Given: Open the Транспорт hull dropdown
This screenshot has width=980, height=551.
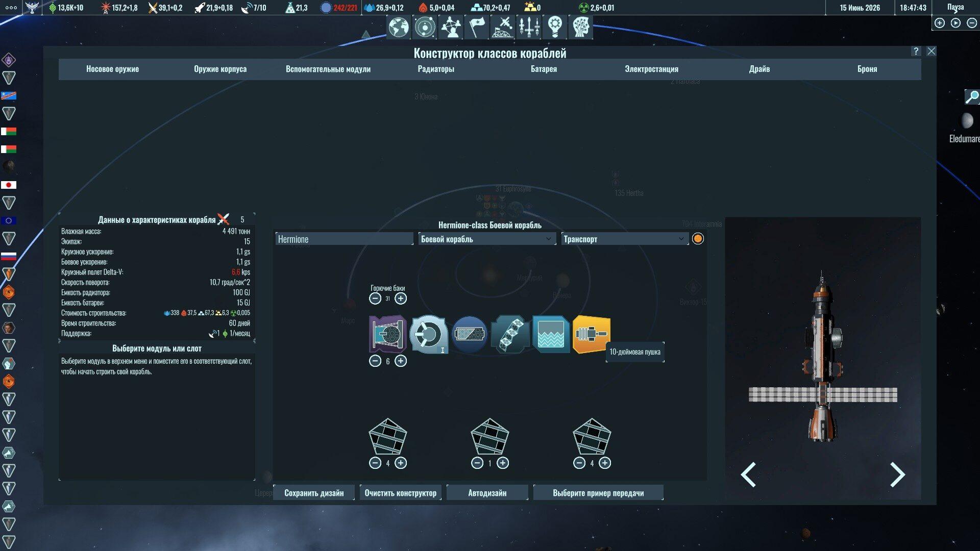Looking at the screenshot, I should point(624,239).
